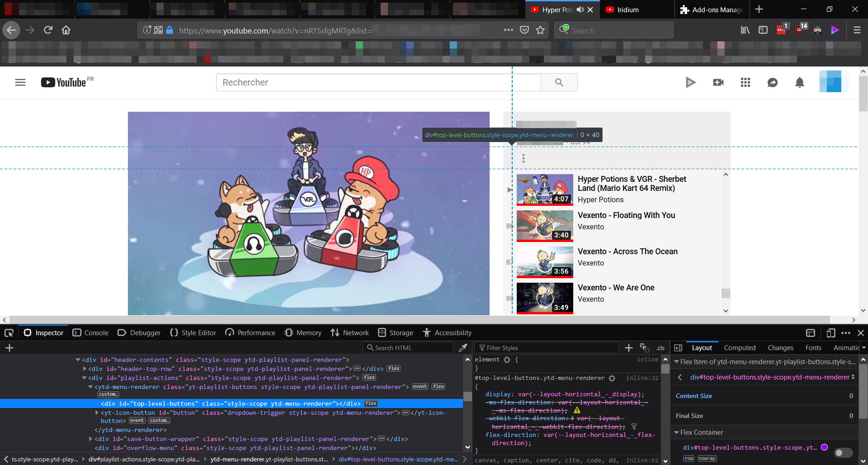Toggle flexbox overlay switch for top-level-buttons
This screenshot has width=868, height=465.
tap(843, 452)
